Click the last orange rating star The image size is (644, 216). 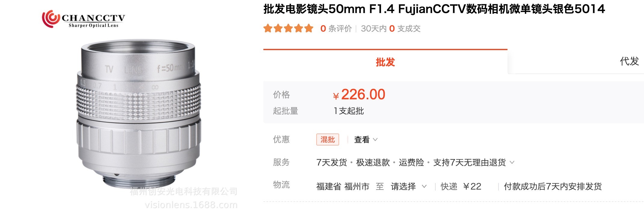tap(309, 28)
